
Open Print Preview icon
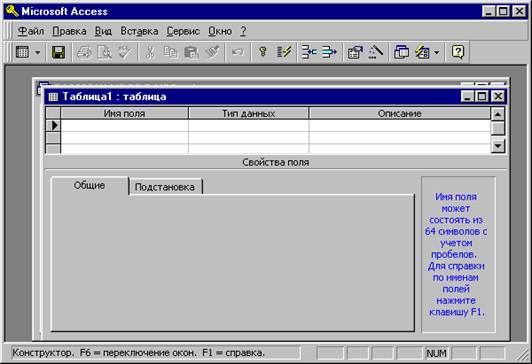coord(104,53)
